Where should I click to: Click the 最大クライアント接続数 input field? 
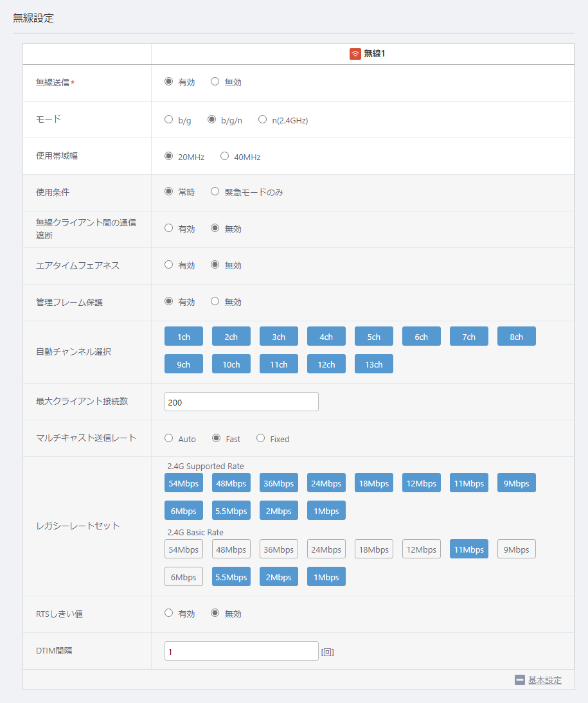[241, 402]
